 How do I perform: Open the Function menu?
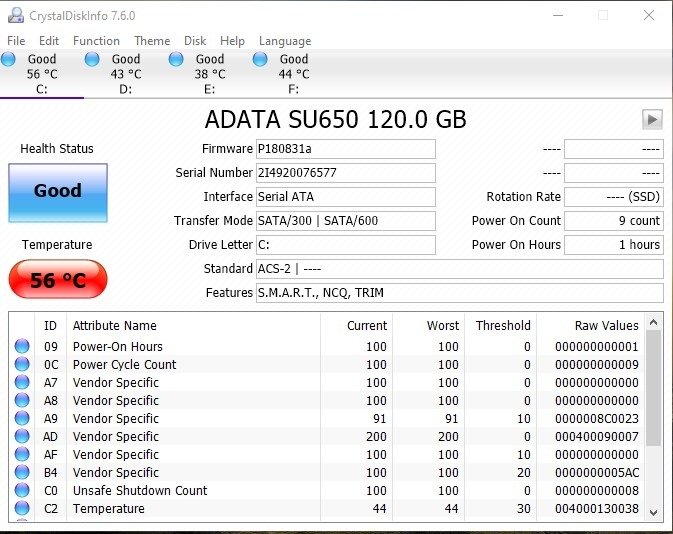(96, 41)
